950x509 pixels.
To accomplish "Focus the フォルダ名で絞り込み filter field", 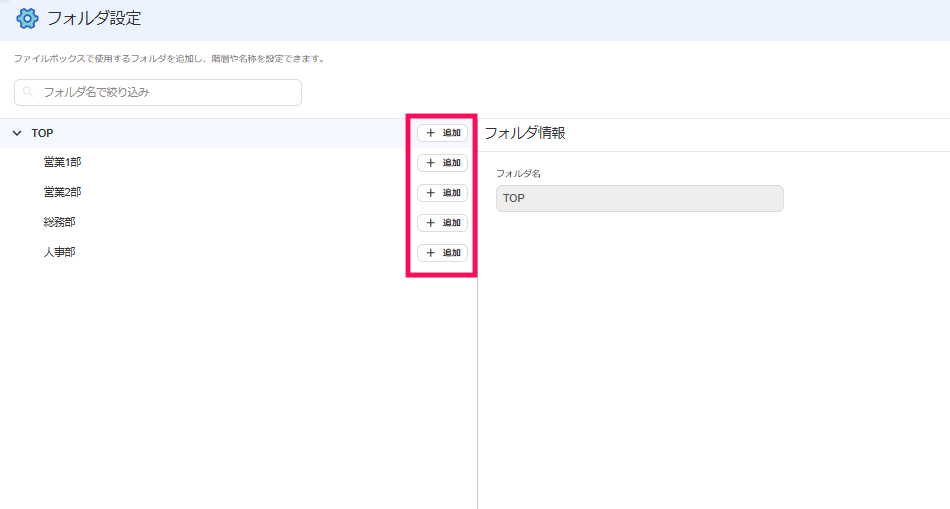I will click(x=158, y=92).
